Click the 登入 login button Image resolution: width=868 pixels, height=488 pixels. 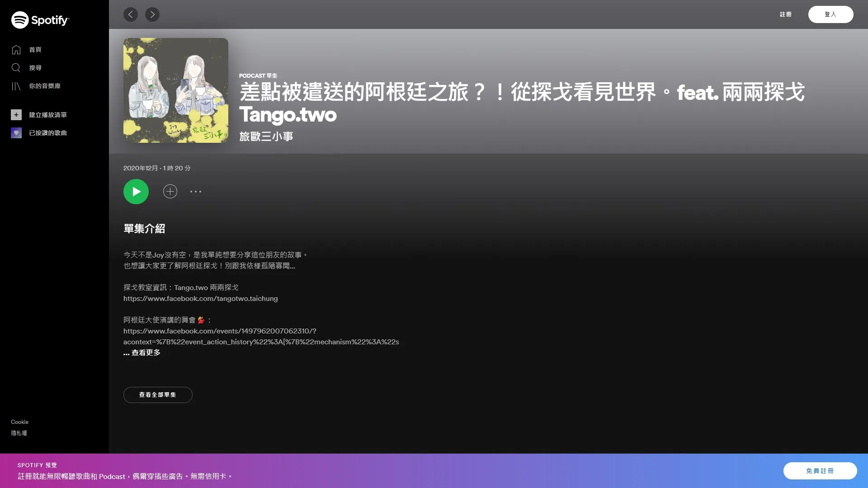point(830,14)
